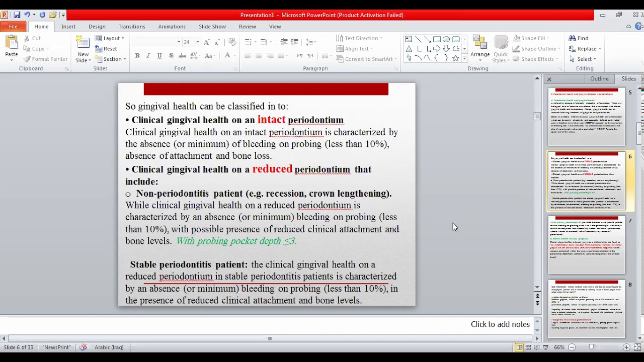Switch to Slide Sorter view
This screenshot has width=644, height=362.
[528, 347]
